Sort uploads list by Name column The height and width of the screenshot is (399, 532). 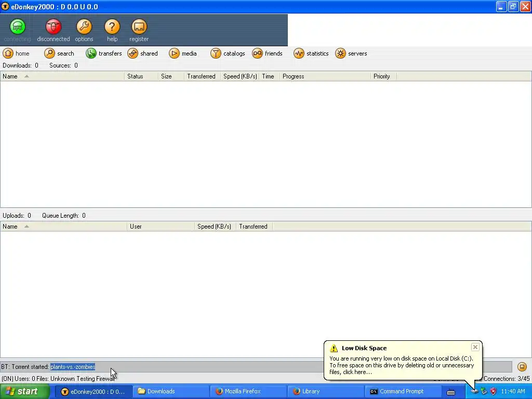point(63,227)
